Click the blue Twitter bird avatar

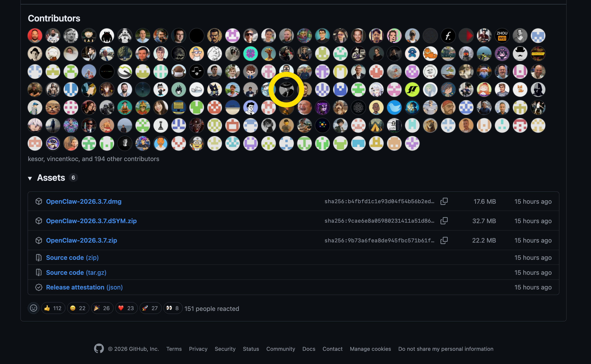coord(394,107)
